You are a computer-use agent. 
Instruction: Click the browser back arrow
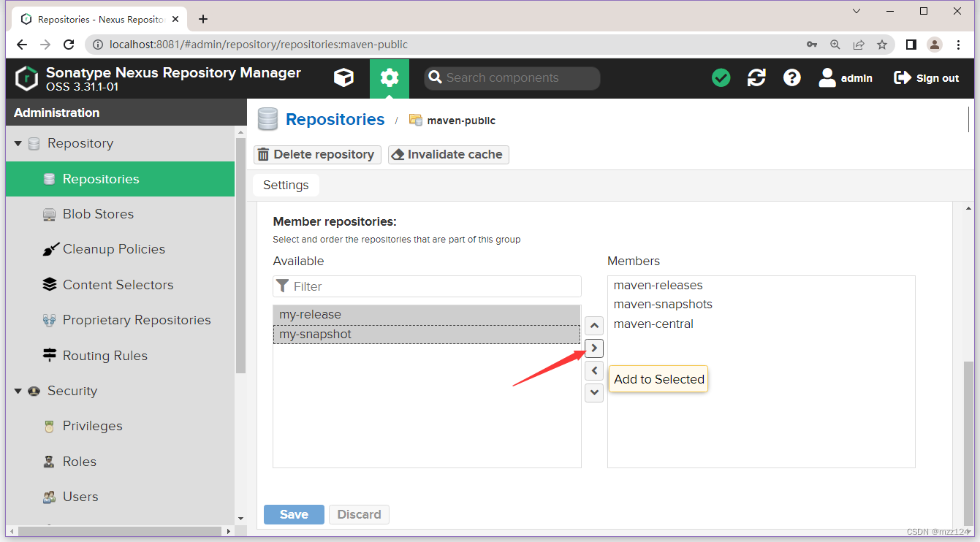pyautogui.click(x=22, y=45)
